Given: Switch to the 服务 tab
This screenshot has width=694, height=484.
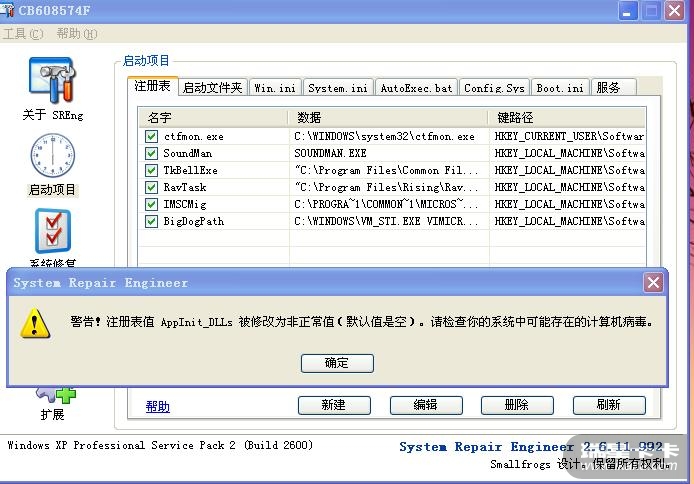Looking at the screenshot, I should [x=613, y=88].
